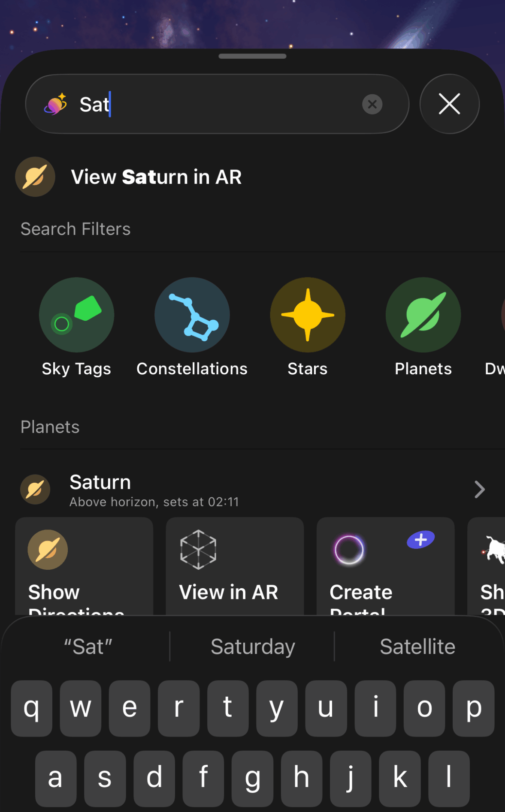505x812 pixels.
Task: Tap the Saturn icon beside View Saturn in AR
Action: click(x=35, y=177)
